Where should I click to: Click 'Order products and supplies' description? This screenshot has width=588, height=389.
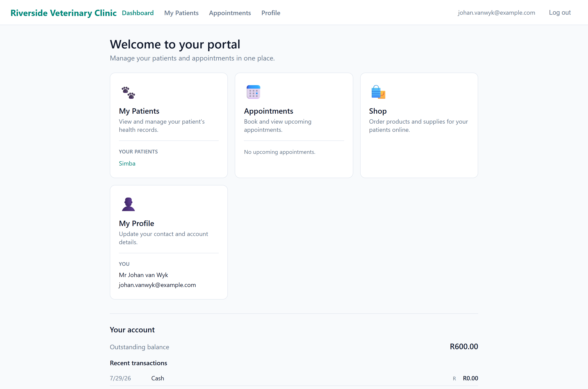click(418, 126)
